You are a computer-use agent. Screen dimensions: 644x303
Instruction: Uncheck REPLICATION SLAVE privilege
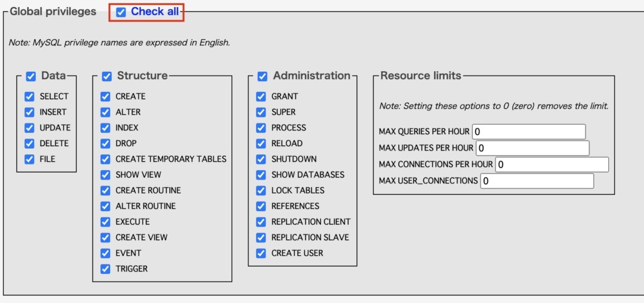click(x=261, y=237)
